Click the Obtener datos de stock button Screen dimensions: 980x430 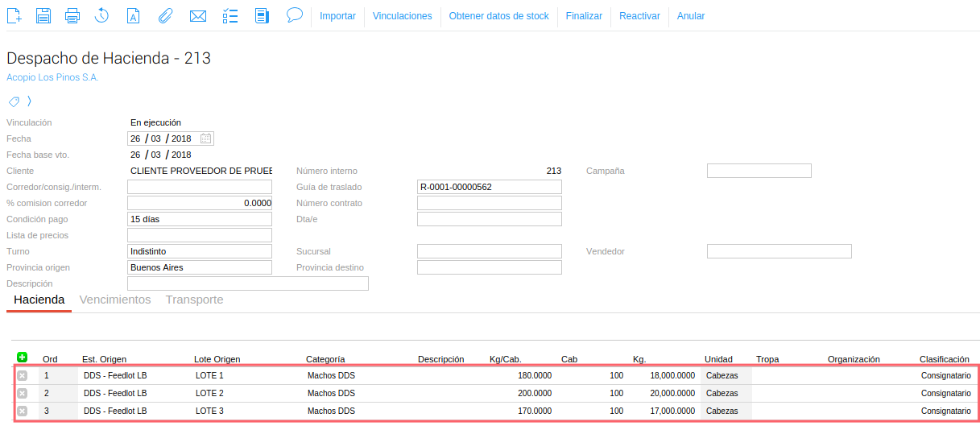(x=498, y=16)
